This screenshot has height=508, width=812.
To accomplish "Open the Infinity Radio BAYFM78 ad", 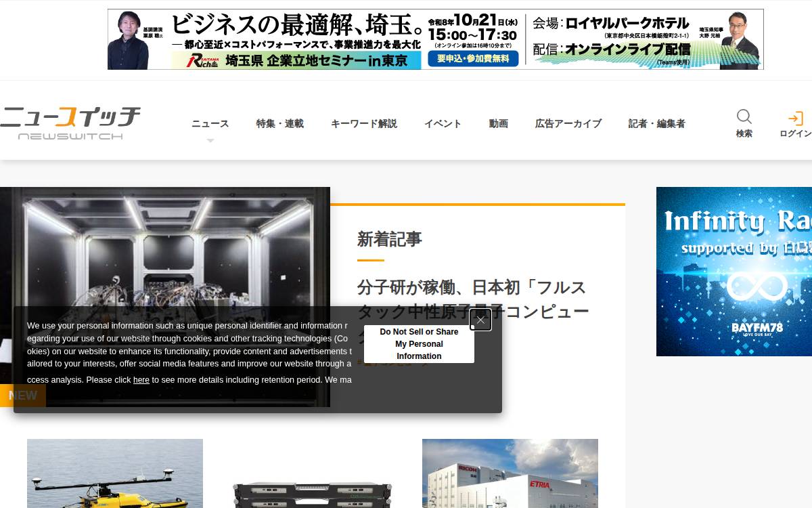I will [734, 272].
